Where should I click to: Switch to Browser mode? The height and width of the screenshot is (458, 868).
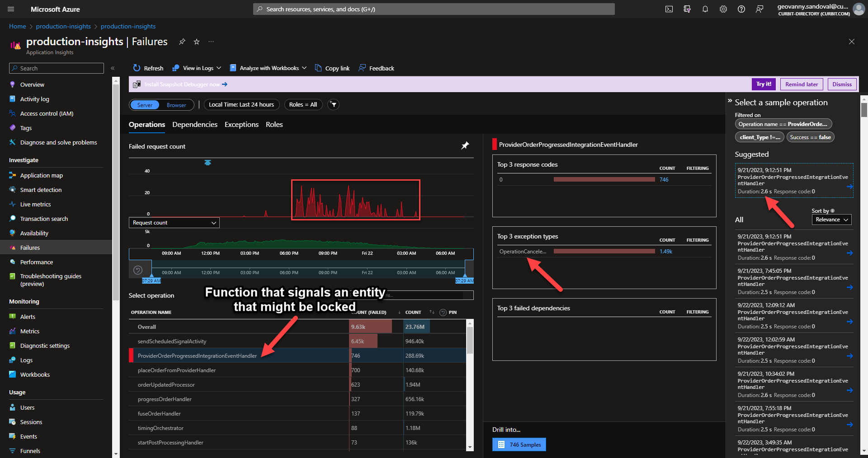(x=176, y=104)
